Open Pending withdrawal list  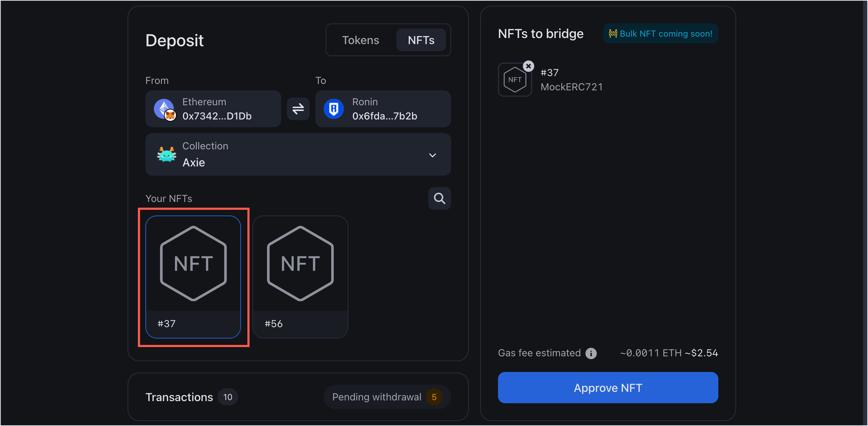pyautogui.click(x=376, y=397)
